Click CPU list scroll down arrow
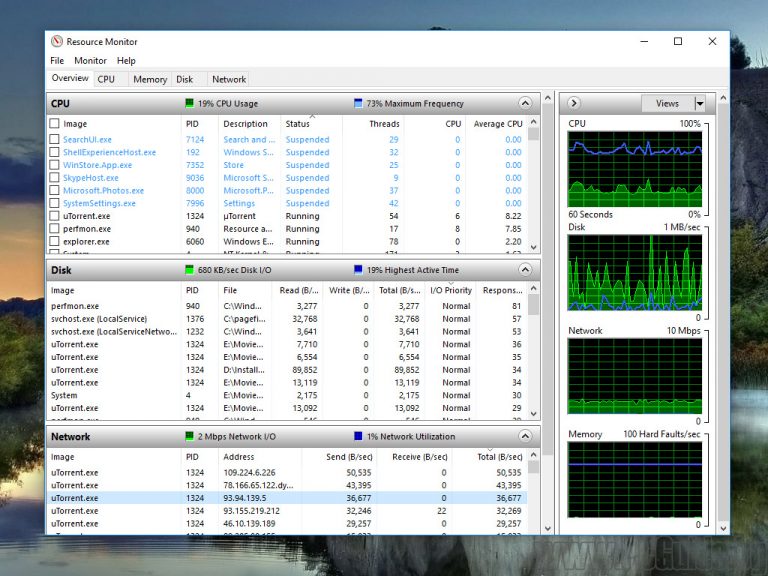Viewport: 768px width, 576px height. pyautogui.click(x=534, y=247)
